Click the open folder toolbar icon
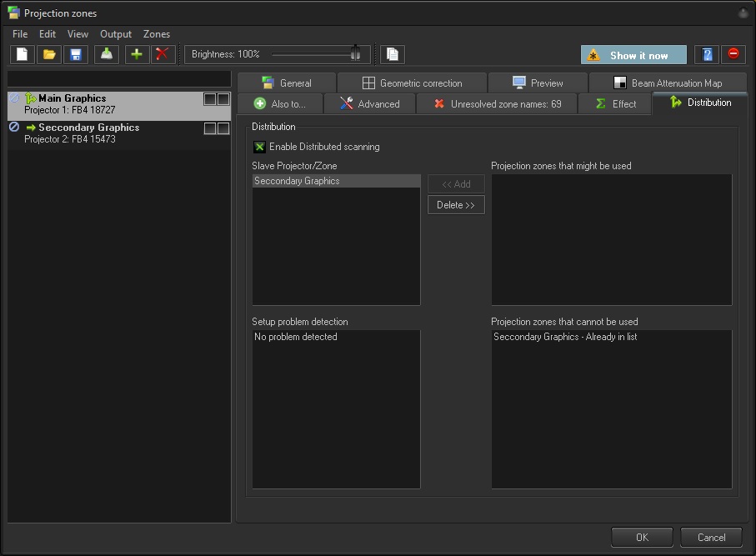The height and width of the screenshot is (556, 756). [49, 55]
